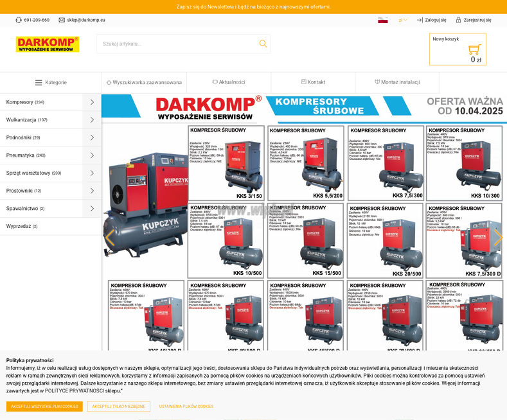Viewport: 507px width, 420px height.
Task: Click the newsletter signup top banner
Action: [x=253, y=7]
